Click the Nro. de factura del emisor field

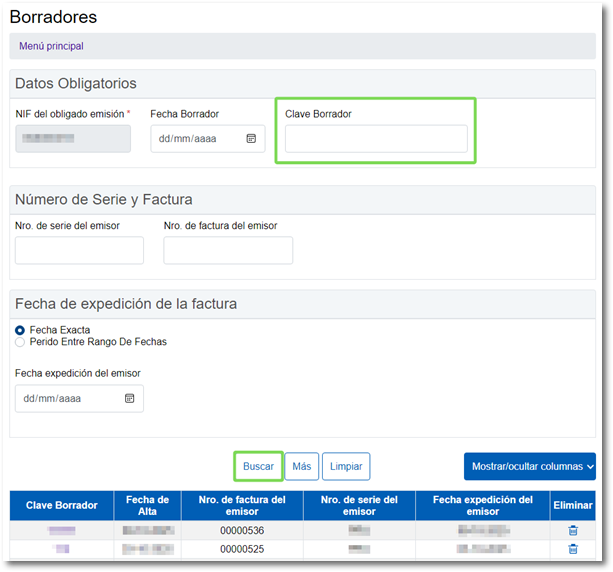tap(228, 250)
